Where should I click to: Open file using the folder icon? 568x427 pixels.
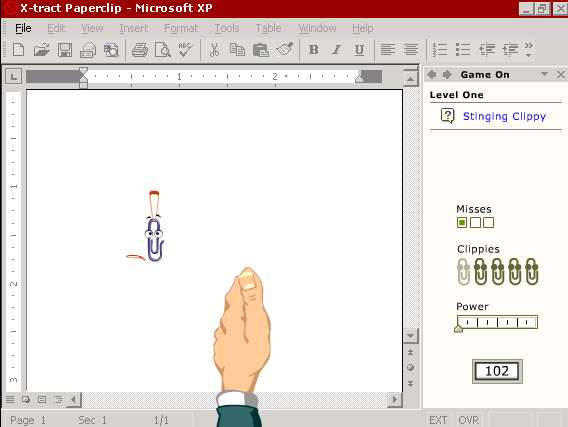(41, 50)
